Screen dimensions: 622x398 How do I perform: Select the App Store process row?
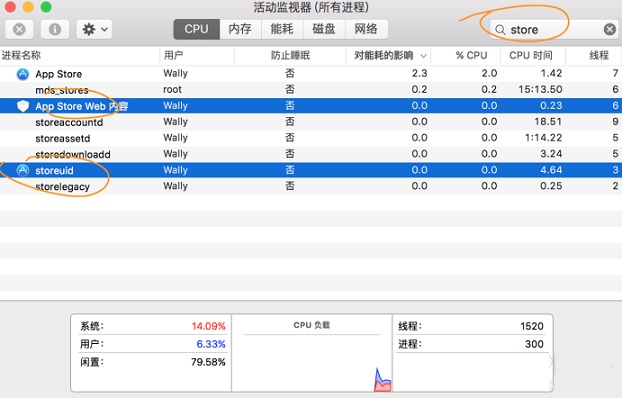coord(311,74)
